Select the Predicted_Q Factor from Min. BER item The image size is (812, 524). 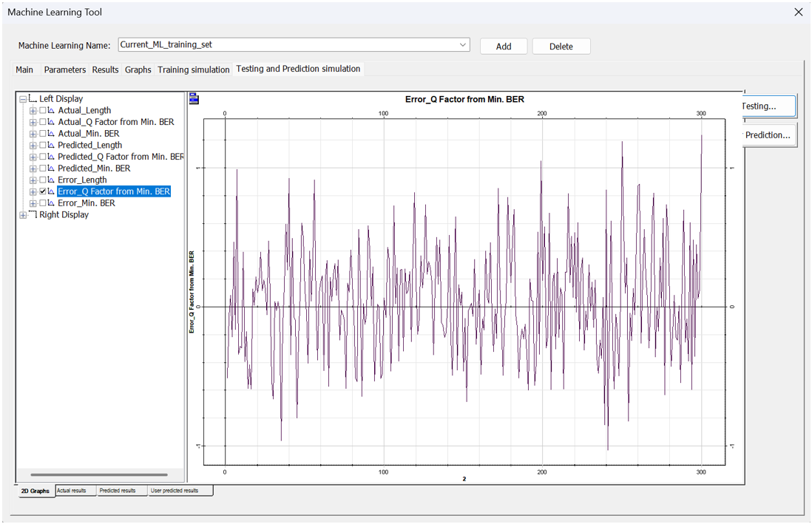coord(121,157)
